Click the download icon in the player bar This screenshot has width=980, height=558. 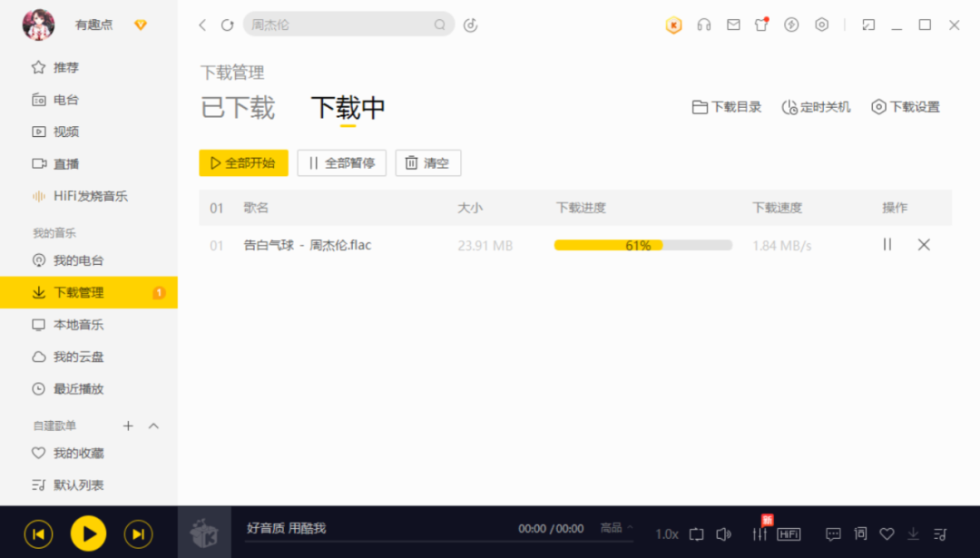[913, 534]
